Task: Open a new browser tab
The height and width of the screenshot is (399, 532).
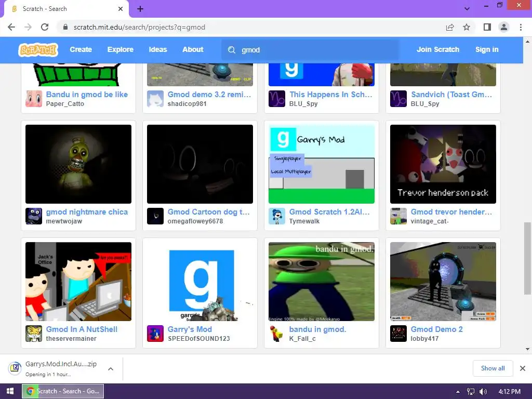Action: tap(140, 9)
